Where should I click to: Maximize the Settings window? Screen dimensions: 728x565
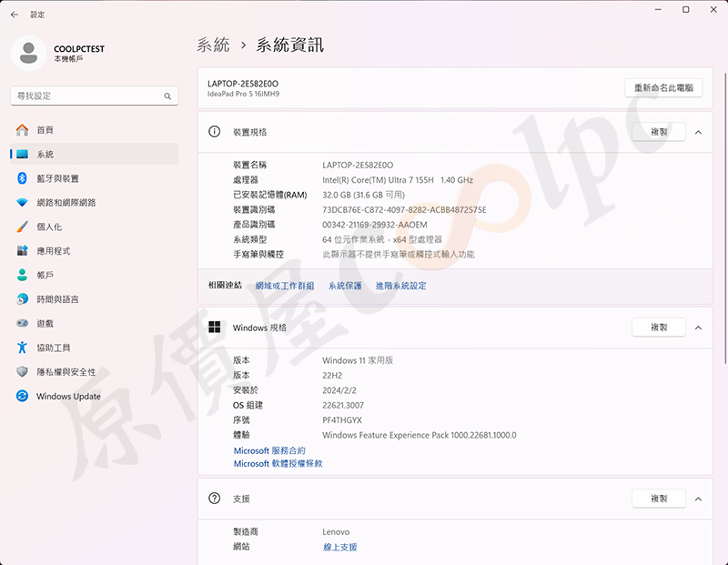686,10
